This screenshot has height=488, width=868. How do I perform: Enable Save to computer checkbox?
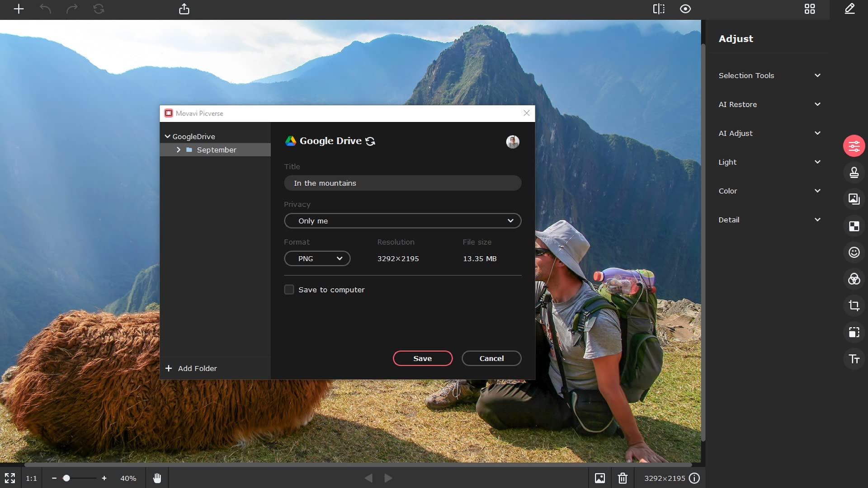289,290
